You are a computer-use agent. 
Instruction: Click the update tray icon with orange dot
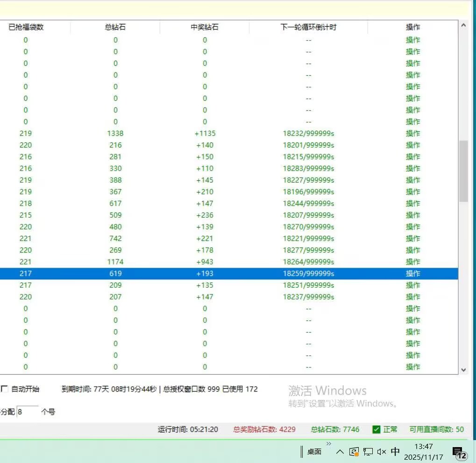[354, 452]
